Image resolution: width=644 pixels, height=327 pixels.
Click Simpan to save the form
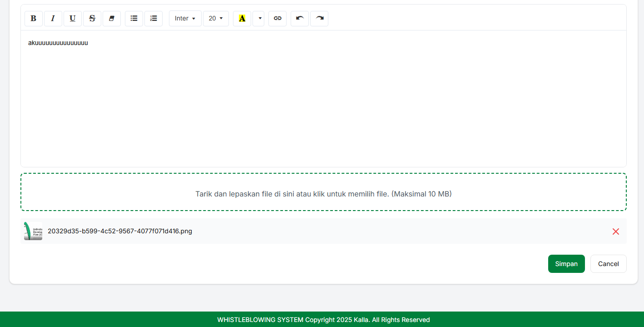tap(566, 264)
